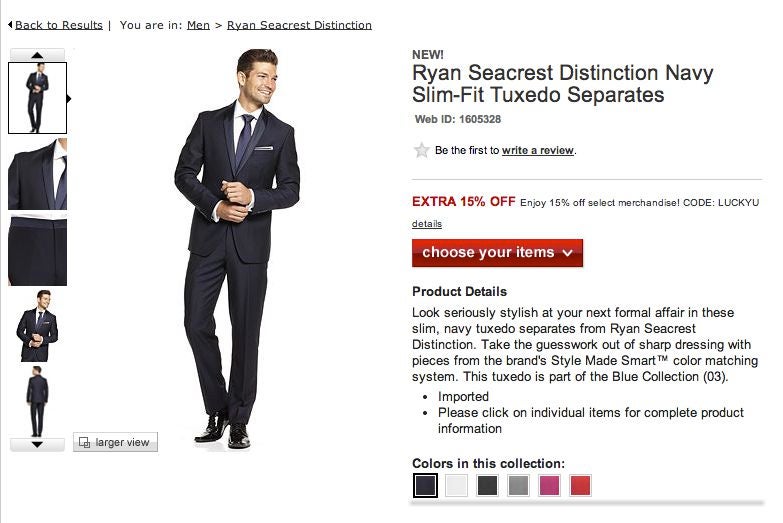Click the thumbnail strip up arrow
Viewport: 783px width, 523px height.
(37, 54)
